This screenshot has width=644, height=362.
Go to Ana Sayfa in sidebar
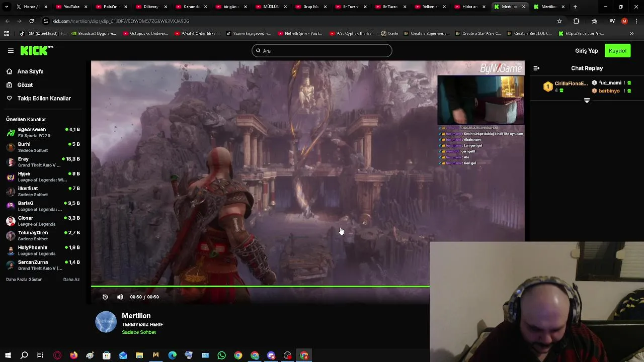pos(30,71)
